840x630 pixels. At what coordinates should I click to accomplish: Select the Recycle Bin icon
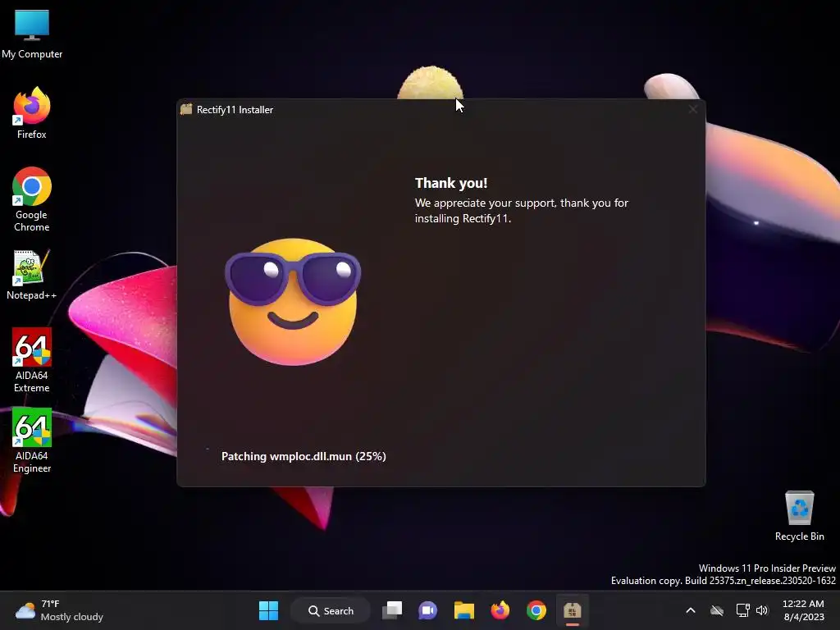[x=799, y=515]
